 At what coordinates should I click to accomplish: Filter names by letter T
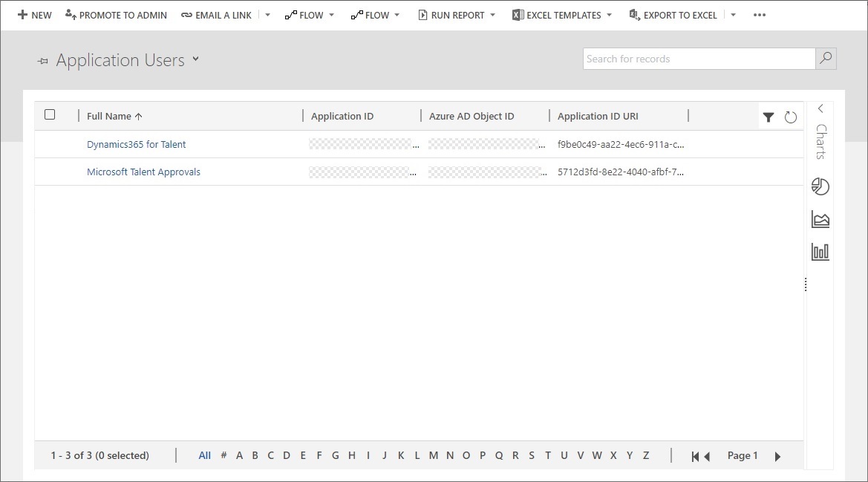547,455
